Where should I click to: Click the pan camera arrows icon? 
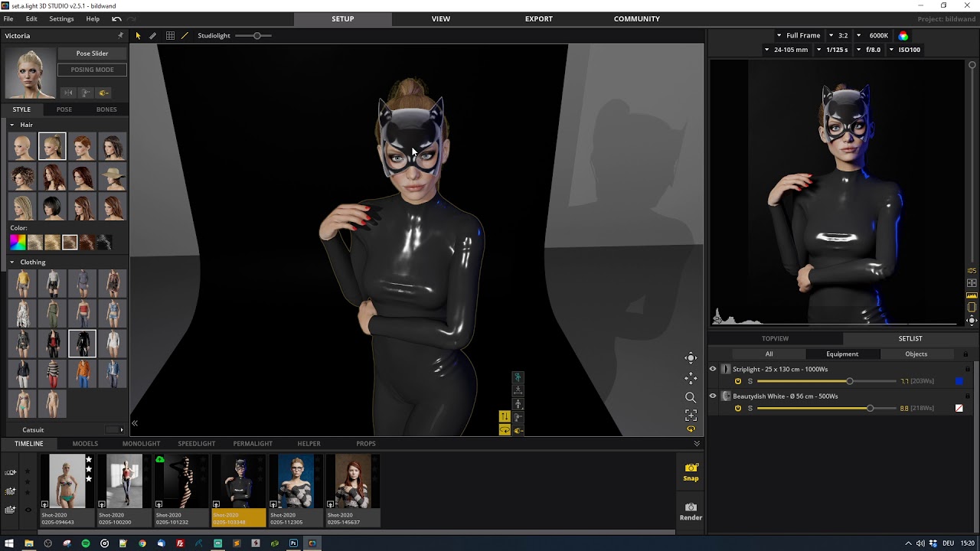pos(691,378)
